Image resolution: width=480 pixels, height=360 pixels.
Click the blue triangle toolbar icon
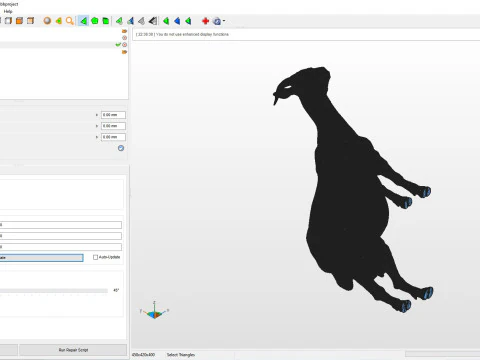(177, 21)
